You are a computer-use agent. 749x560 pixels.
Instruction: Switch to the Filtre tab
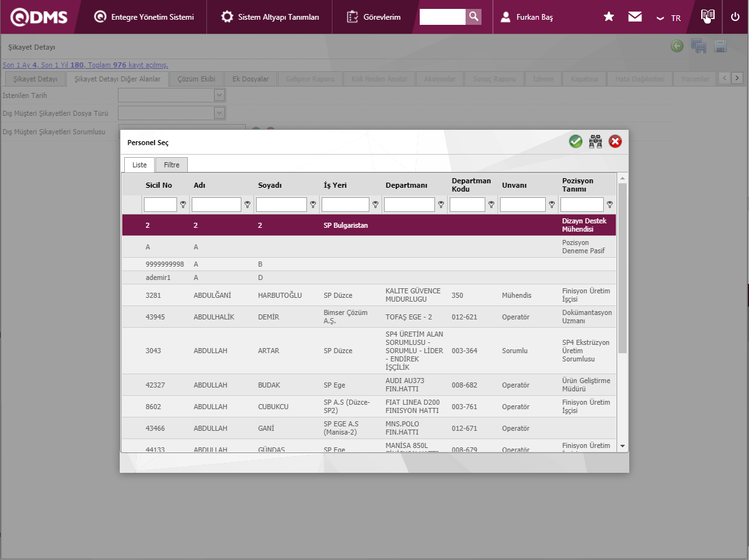pyautogui.click(x=171, y=165)
